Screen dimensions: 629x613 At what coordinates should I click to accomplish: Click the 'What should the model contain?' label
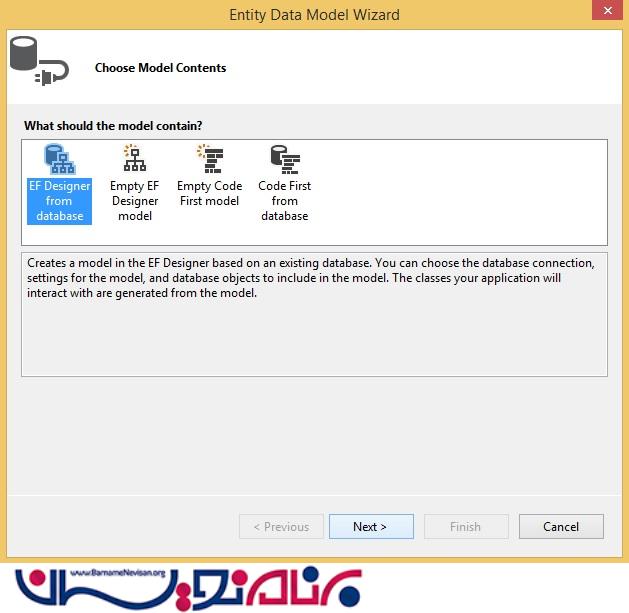click(113, 126)
